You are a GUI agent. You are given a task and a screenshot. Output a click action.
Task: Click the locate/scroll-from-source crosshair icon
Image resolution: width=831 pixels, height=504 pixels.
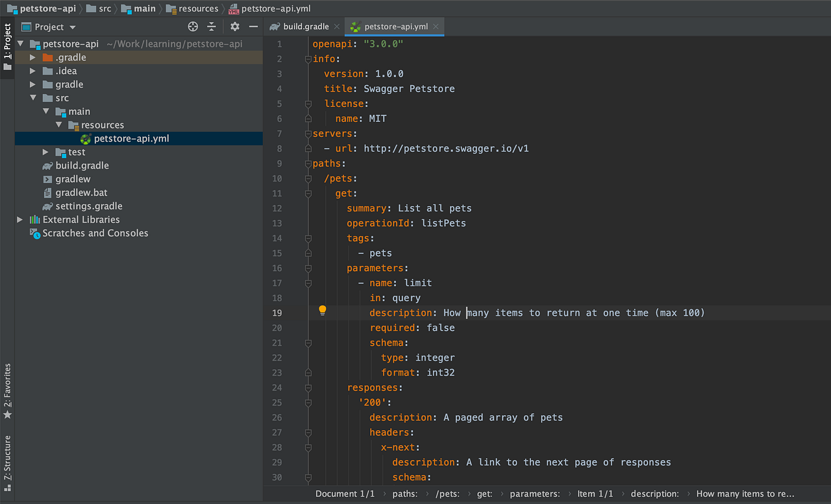(193, 27)
